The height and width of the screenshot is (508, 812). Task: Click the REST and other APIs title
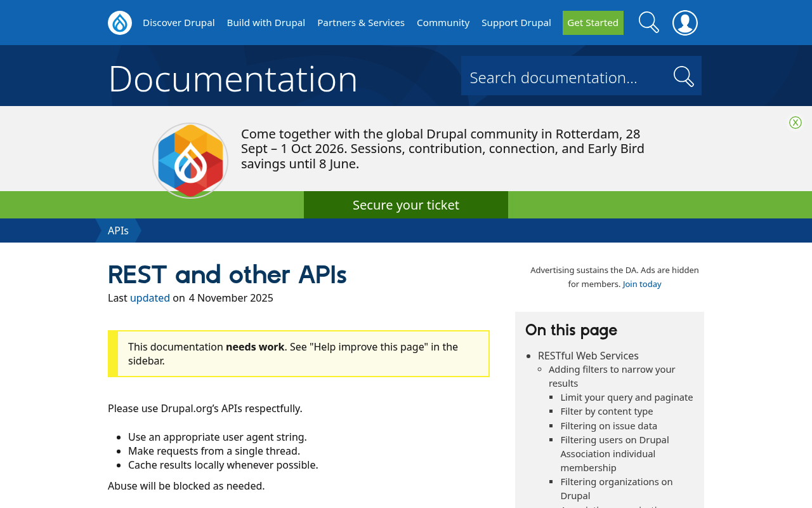227,274
